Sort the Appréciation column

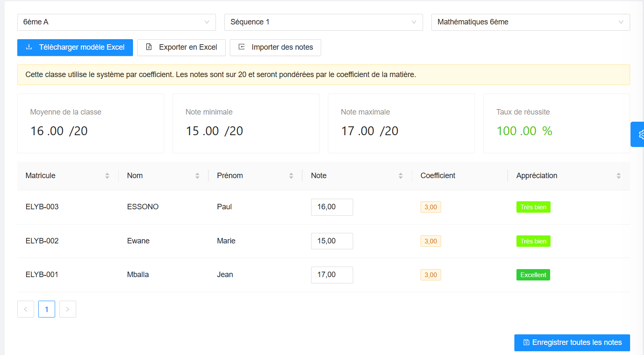click(x=618, y=176)
